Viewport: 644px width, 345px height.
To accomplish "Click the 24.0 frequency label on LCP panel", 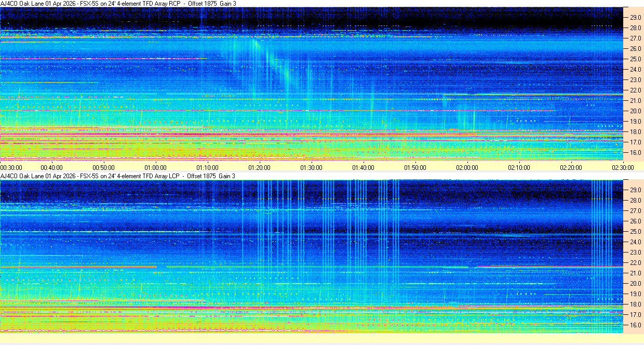I will (x=635, y=242).
